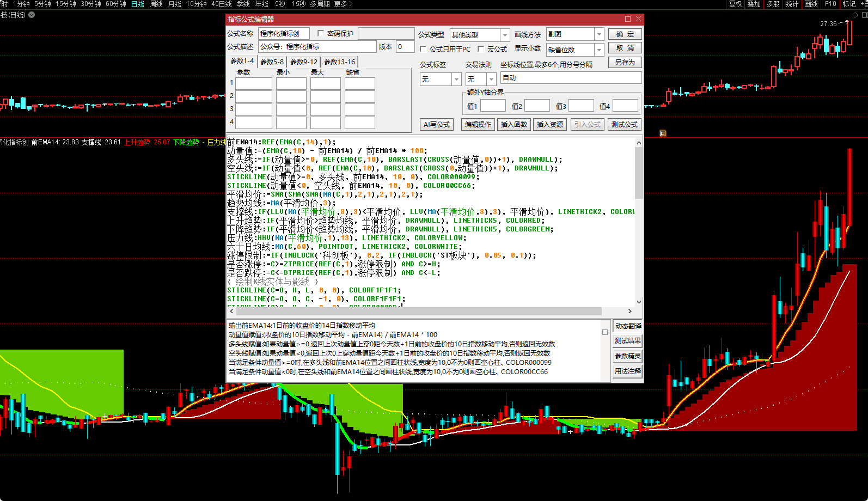
Task: Expand the 显示小数 dropdown
Action: tap(599, 50)
